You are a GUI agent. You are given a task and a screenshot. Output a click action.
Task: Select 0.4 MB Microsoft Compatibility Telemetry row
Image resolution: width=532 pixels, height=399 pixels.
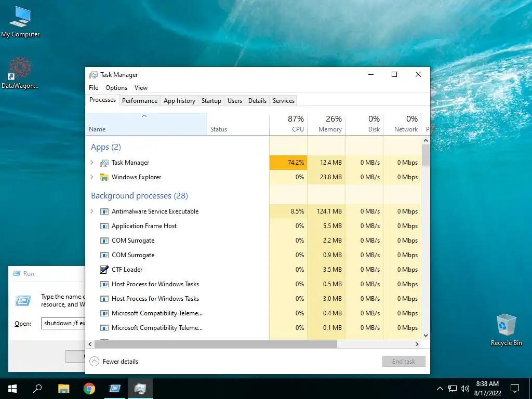tap(254, 313)
